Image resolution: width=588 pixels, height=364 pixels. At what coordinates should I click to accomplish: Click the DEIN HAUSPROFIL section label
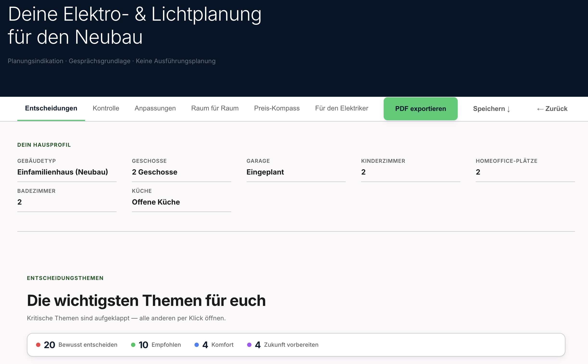pos(44,145)
